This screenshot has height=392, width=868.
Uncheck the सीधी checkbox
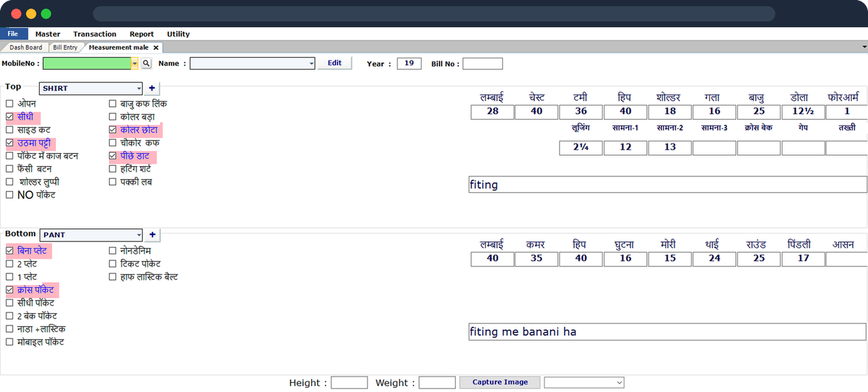point(9,117)
